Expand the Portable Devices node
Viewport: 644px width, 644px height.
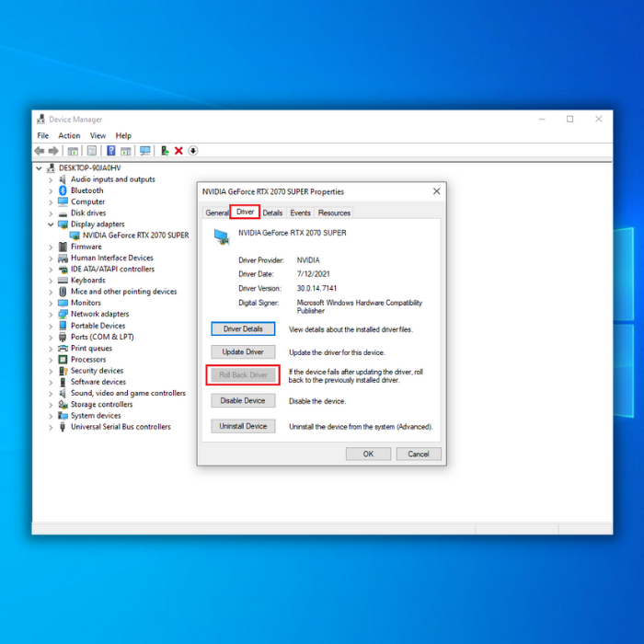[x=51, y=326]
